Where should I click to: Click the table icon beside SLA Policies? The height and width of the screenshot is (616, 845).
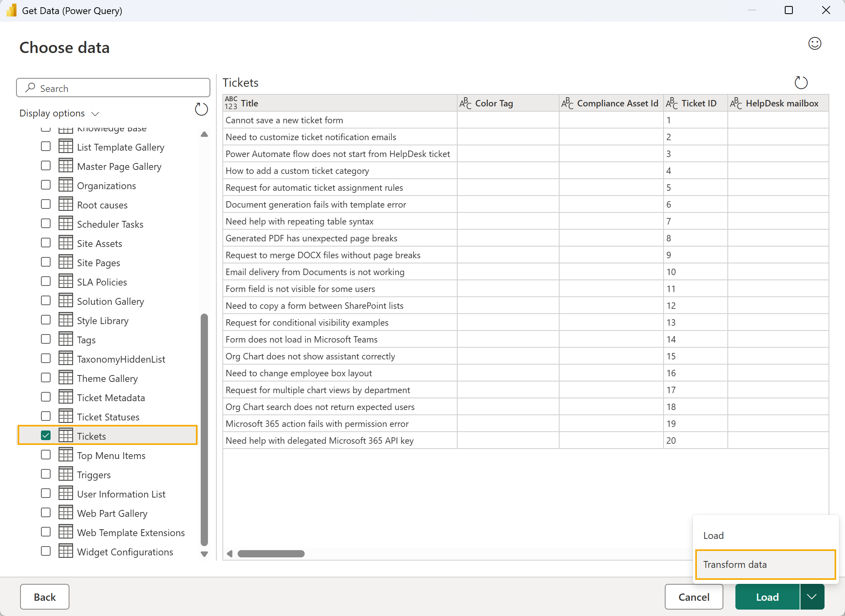[x=66, y=281]
